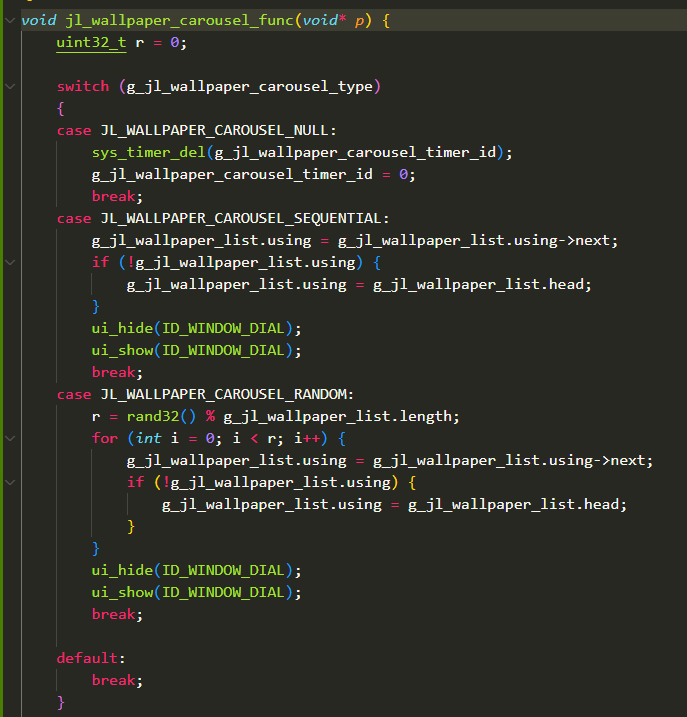Click the underlined uint32_t type name
The height and width of the screenshot is (717, 687).
(x=91, y=43)
